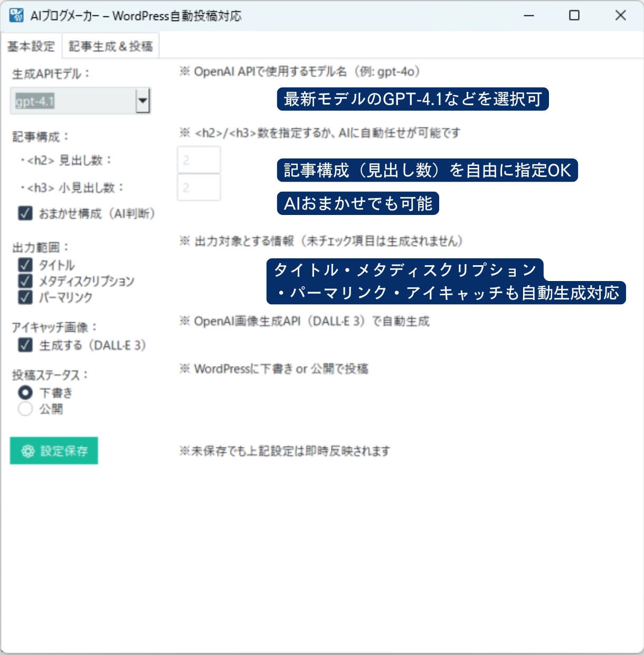Expand the gpt-4.1 model dropdown arrow
644x655 pixels.
(143, 101)
